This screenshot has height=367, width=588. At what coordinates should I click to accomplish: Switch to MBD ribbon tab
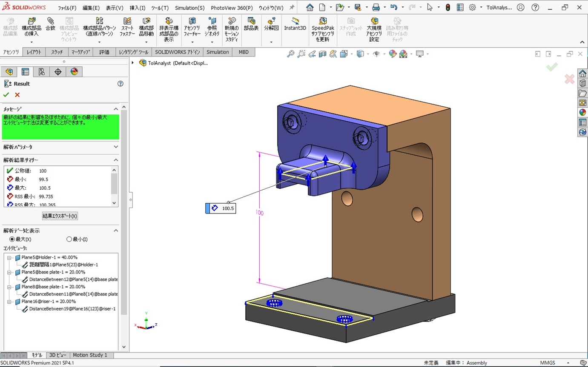click(x=244, y=52)
